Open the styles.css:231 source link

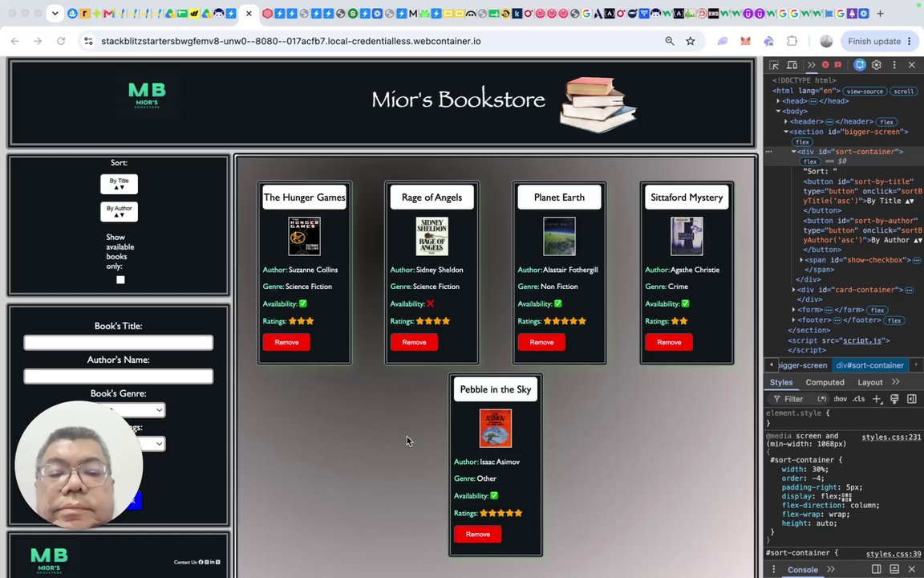891,437
